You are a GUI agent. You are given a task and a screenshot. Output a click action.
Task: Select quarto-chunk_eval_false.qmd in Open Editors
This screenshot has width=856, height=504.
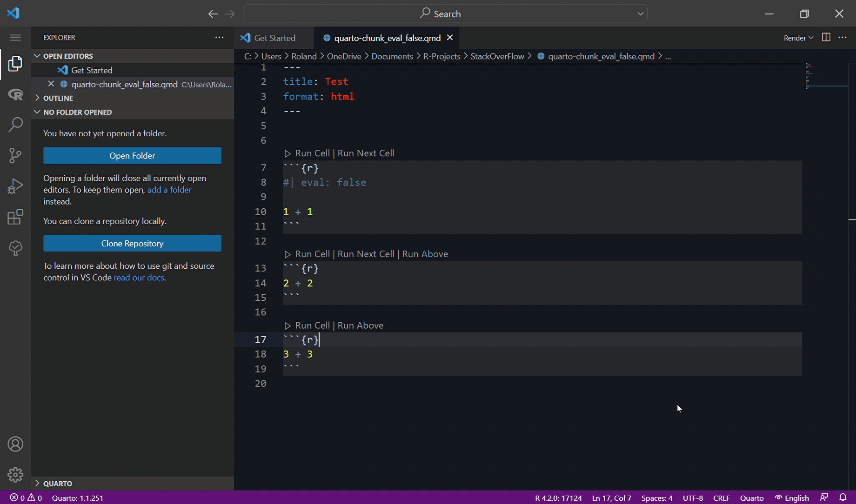132,84
